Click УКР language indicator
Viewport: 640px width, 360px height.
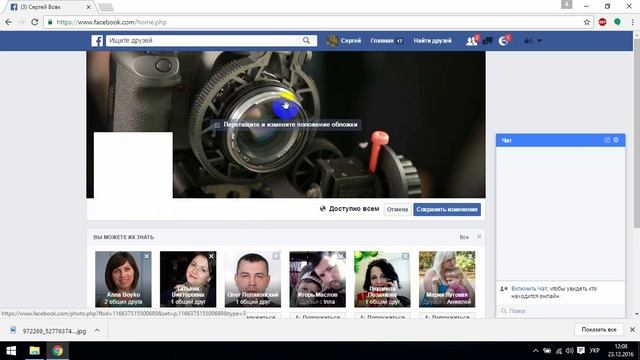tap(595, 351)
